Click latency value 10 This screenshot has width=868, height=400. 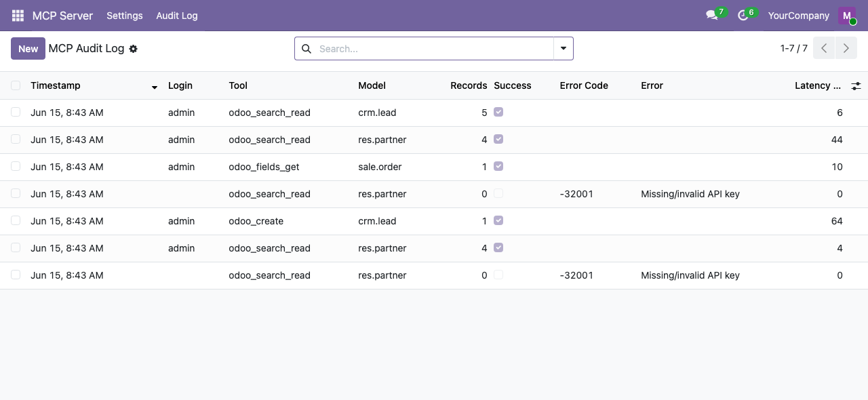click(x=837, y=167)
